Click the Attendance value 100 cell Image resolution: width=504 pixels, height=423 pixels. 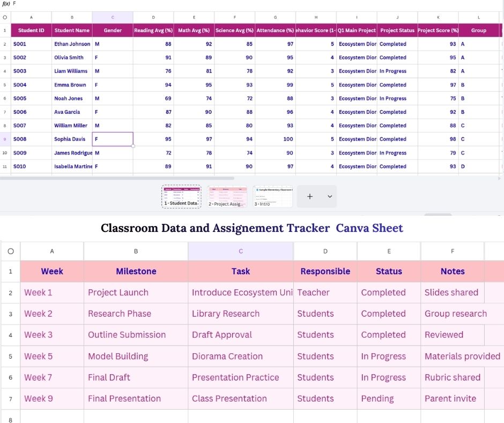click(x=275, y=139)
